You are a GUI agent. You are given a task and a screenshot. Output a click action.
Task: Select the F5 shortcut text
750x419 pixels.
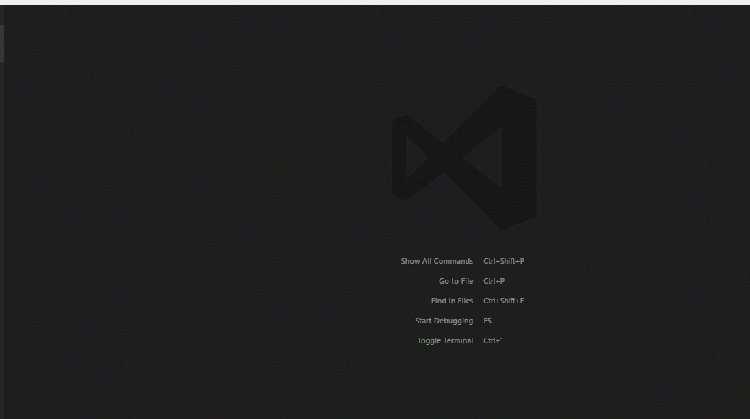coord(487,321)
